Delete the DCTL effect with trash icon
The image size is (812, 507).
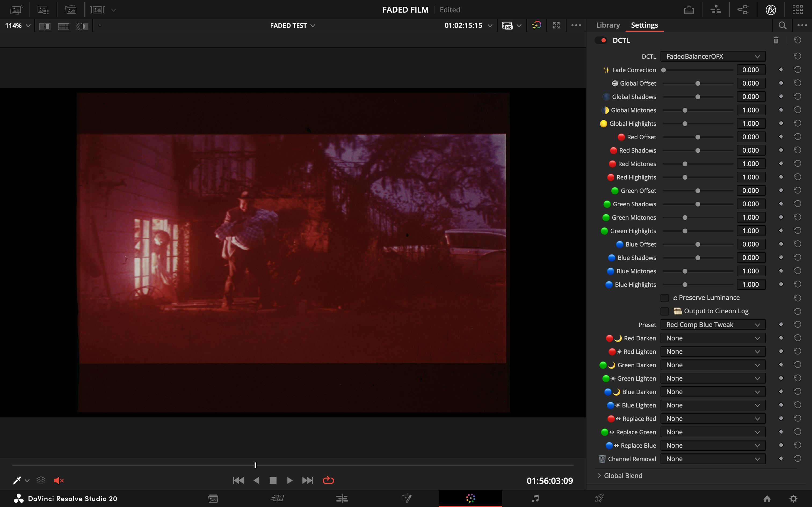tap(776, 40)
